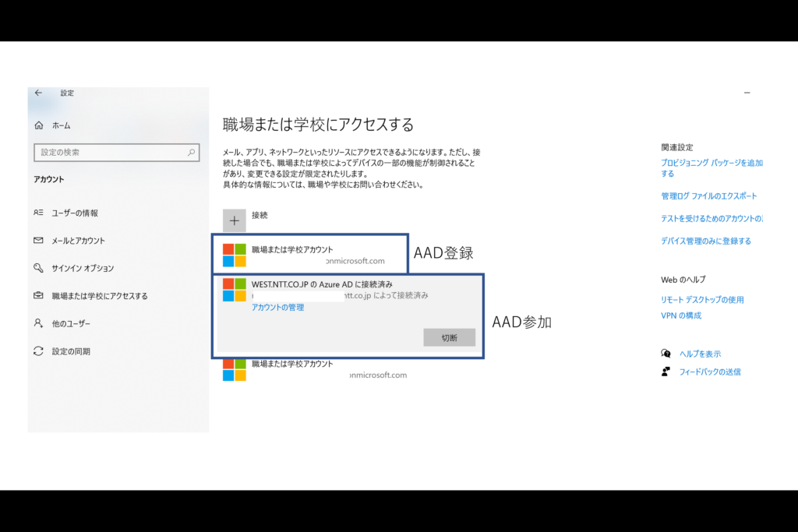Click the ヘルプを表示 link
The image size is (798, 532).
point(701,354)
